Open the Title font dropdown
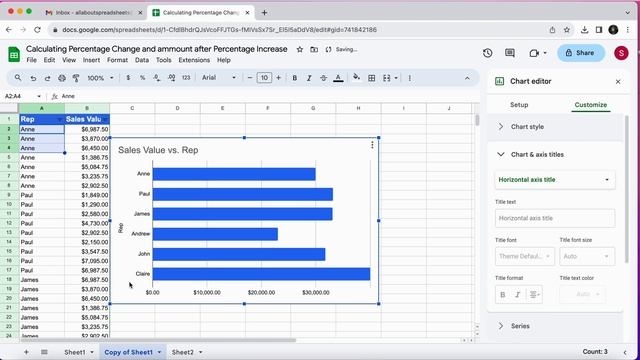 click(x=524, y=256)
